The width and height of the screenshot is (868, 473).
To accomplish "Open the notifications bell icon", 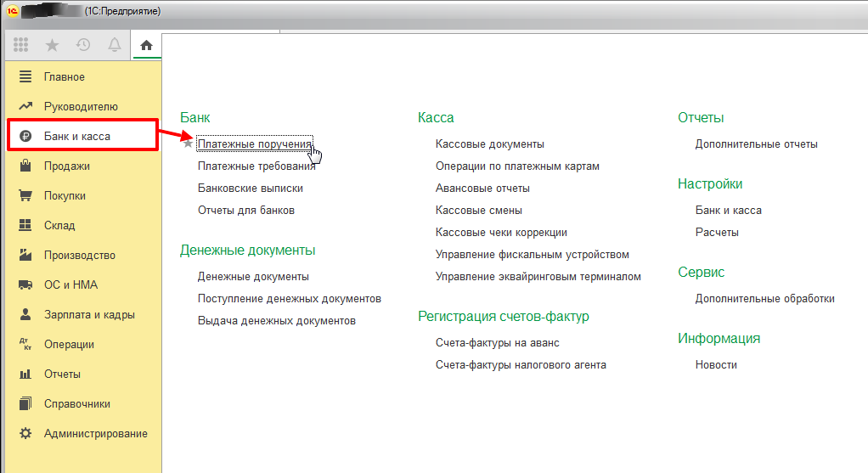I will coord(114,45).
